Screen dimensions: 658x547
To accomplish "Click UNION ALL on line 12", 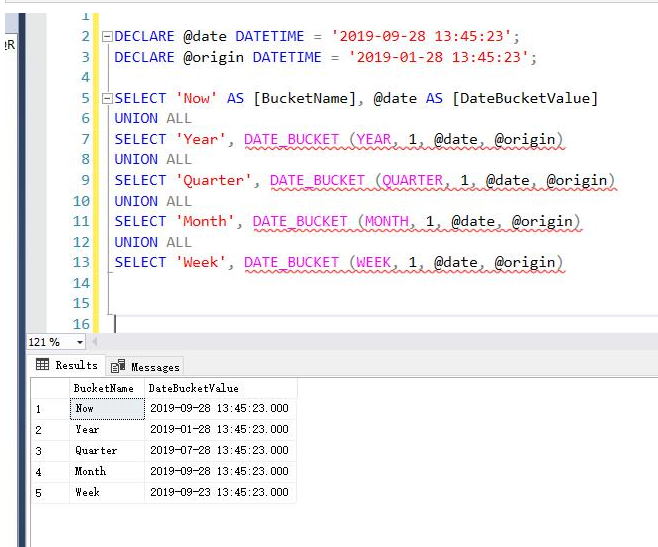I will 153,242.
